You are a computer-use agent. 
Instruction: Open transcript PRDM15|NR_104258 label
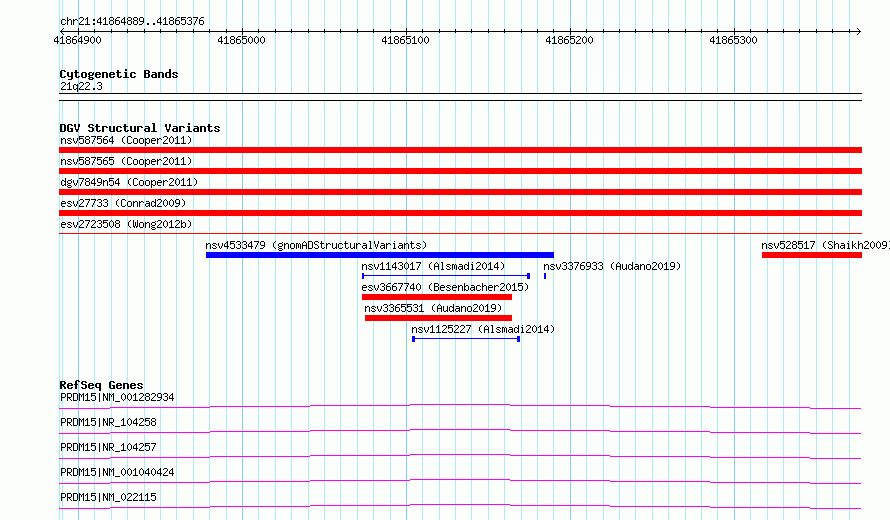[x=108, y=422]
